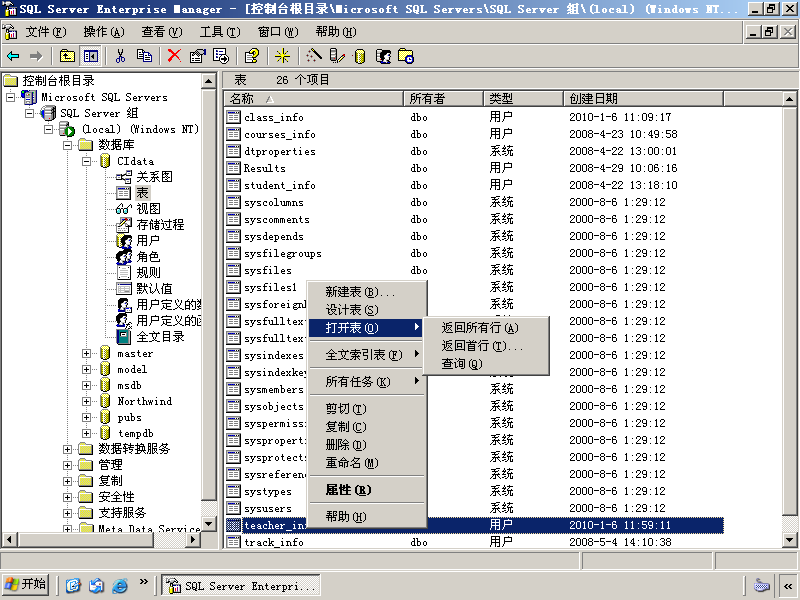Sort by the 名称 column header
The image size is (800, 600).
[x=314, y=98]
